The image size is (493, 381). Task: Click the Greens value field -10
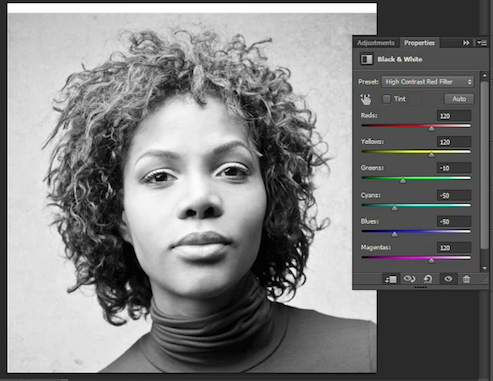[454, 168]
